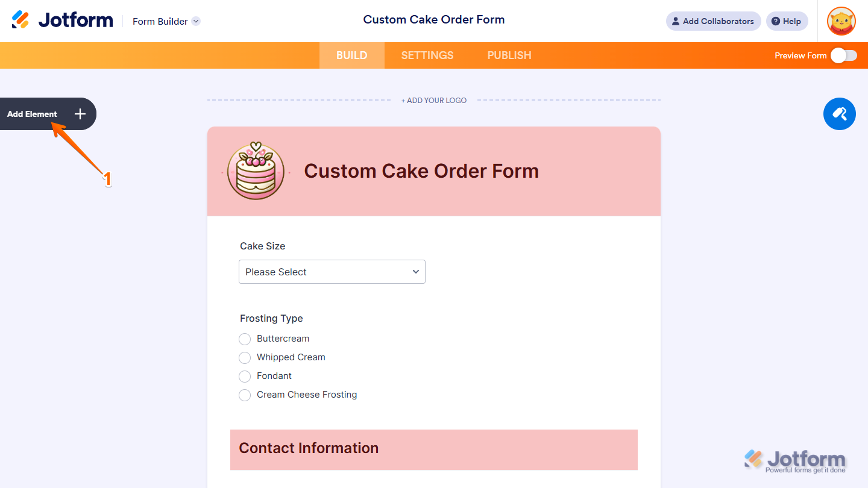868x488 pixels.
Task: Open the Cake Size dropdown
Action: pyautogui.click(x=332, y=272)
